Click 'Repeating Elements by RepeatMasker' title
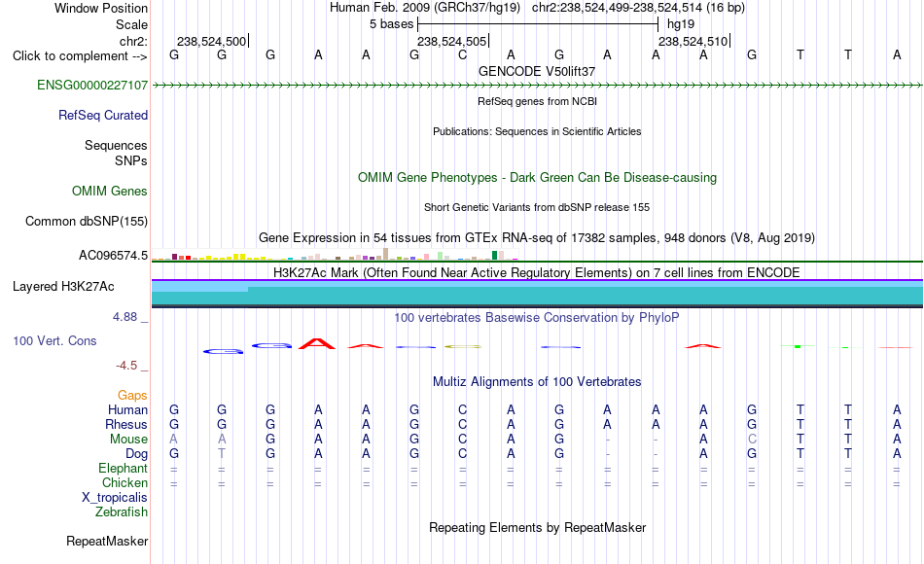 tap(537, 527)
